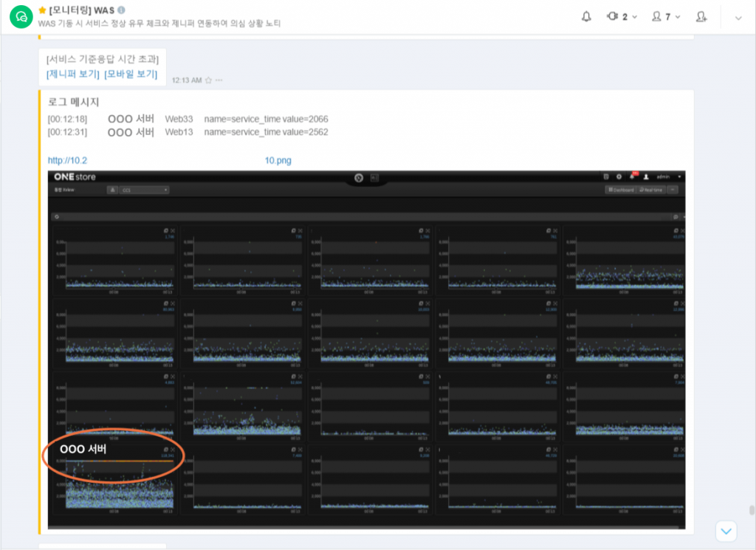Toggle the yellow favorite star beside room title
This screenshot has width=756, height=550.
(42, 10)
